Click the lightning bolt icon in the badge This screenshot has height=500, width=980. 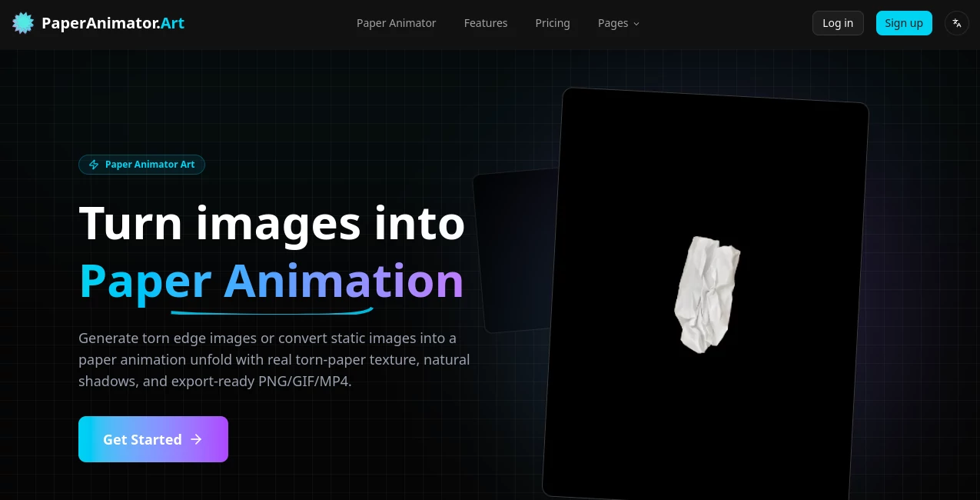[94, 164]
